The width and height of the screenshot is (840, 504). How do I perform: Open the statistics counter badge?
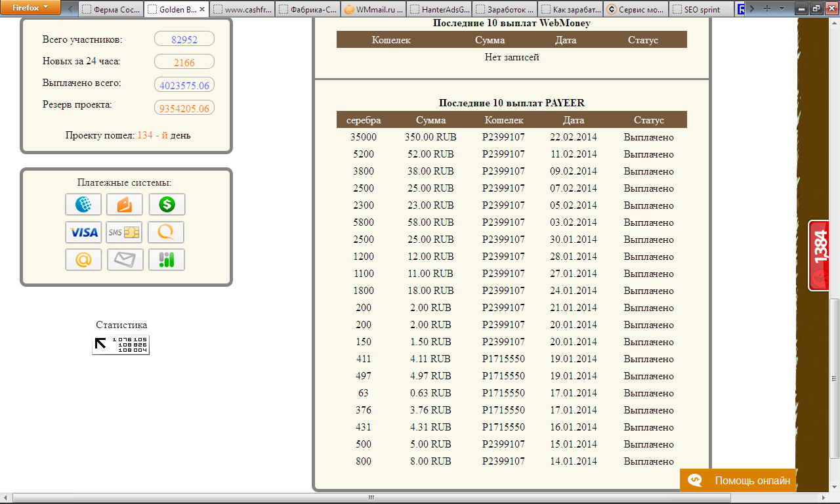point(121,345)
